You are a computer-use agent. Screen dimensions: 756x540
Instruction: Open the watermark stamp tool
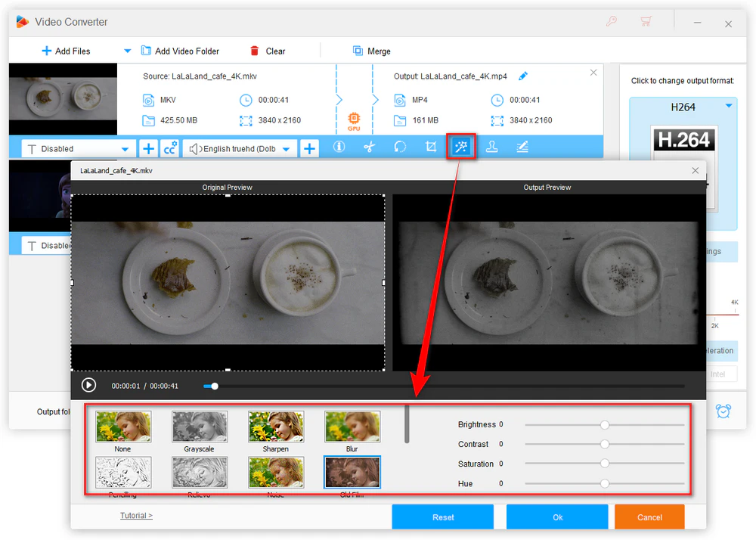pos(492,147)
